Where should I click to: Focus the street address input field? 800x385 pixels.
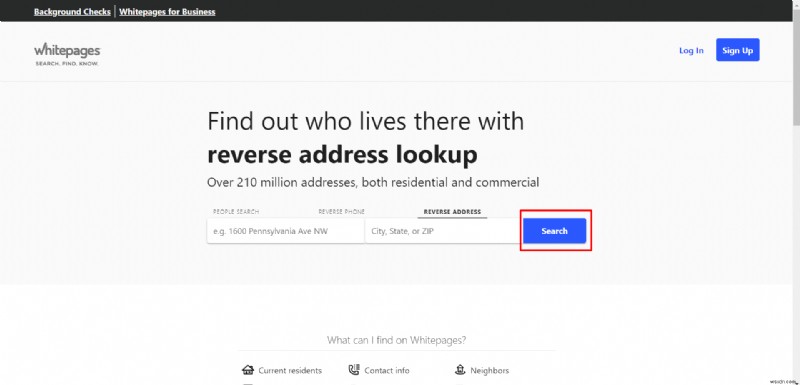pos(285,231)
